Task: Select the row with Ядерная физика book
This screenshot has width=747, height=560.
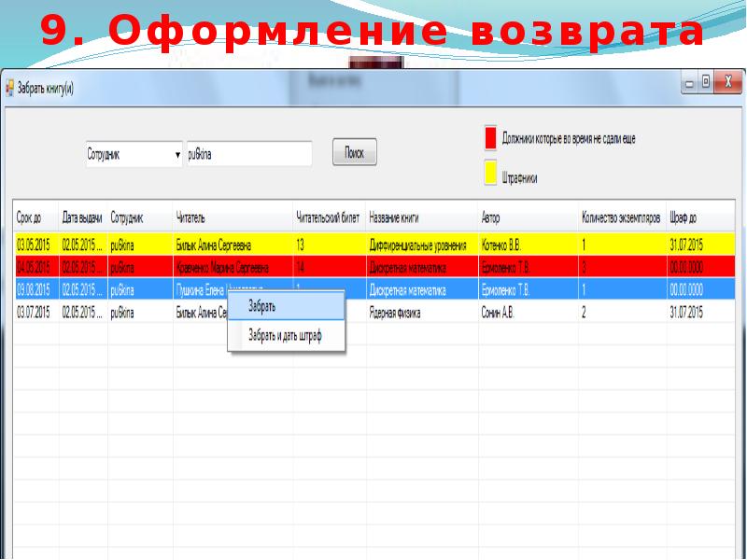Action: [x=375, y=313]
